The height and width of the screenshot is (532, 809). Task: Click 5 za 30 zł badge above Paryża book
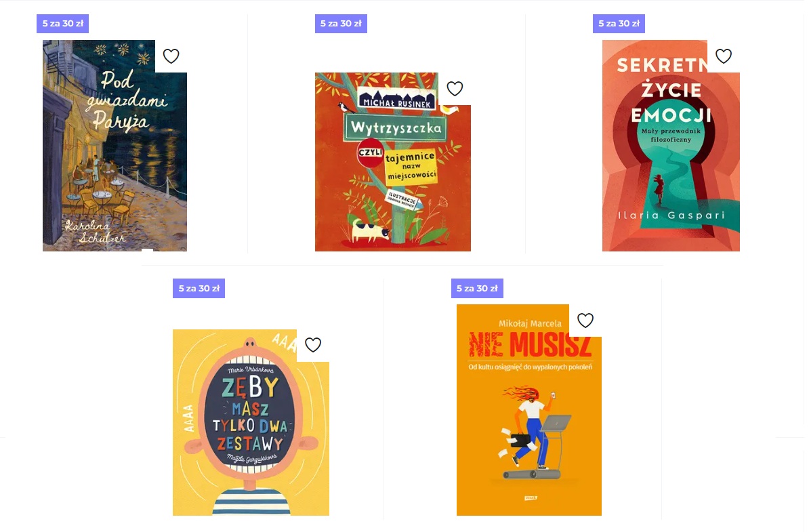pyautogui.click(x=62, y=23)
